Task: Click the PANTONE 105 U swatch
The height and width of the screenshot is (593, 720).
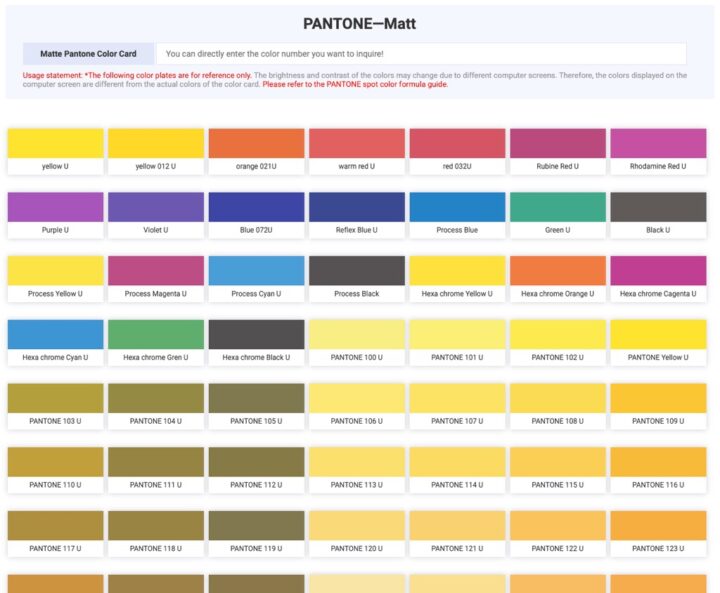Action: pos(256,399)
